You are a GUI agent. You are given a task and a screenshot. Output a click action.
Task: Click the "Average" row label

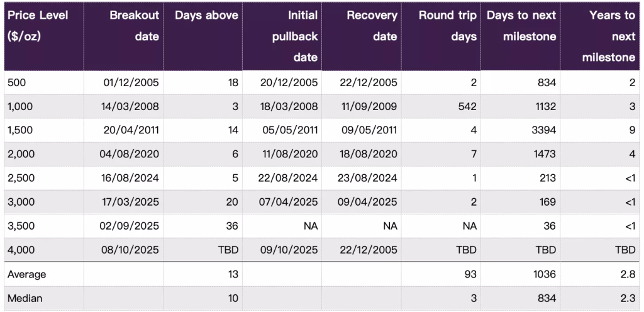coord(26,274)
